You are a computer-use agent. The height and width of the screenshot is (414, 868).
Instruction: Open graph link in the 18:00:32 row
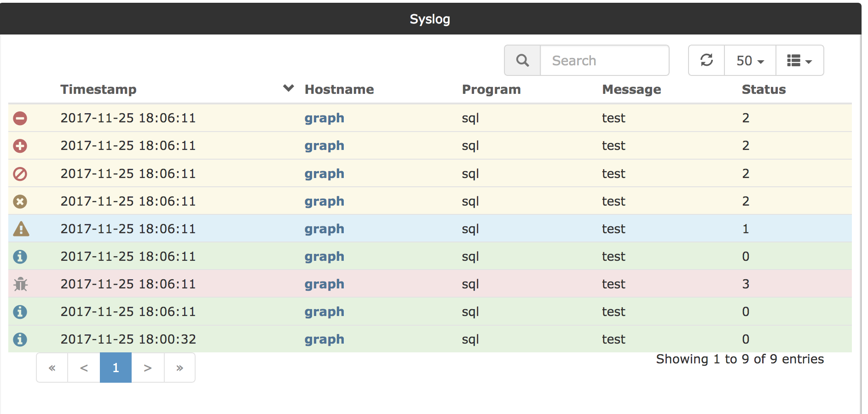click(324, 340)
